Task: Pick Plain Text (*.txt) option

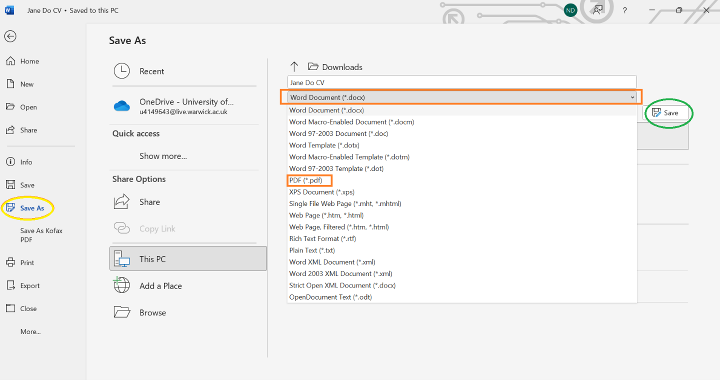Action: pos(312,250)
